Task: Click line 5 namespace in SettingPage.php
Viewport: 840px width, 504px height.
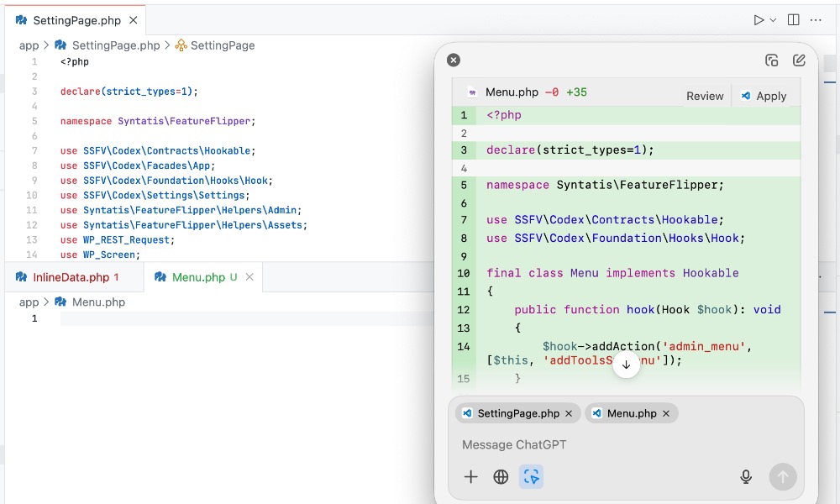Action: tap(158, 121)
